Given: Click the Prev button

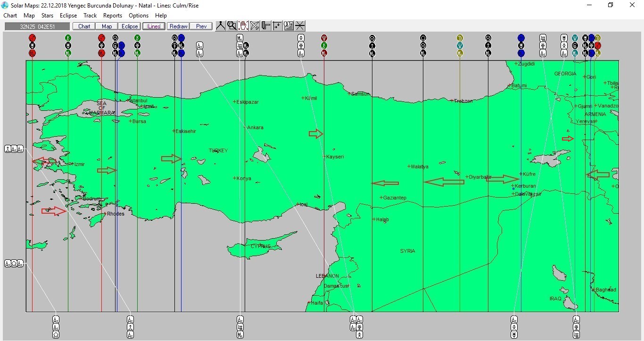Looking at the screenshot, I should [201, 26].
